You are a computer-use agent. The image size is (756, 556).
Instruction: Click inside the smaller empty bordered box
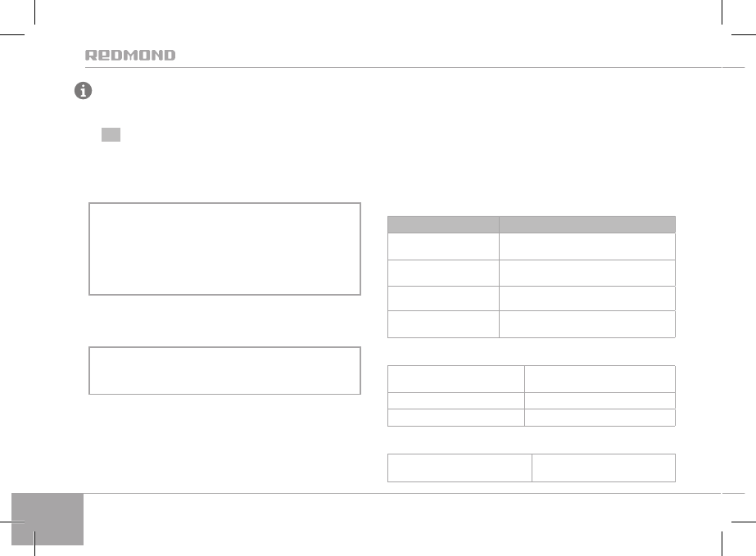[x=224, y=370]
